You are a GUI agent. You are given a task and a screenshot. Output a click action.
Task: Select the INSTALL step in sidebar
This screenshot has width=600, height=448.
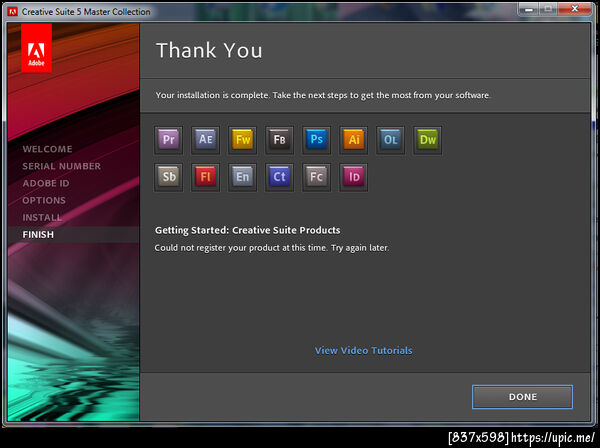(42, 217)
